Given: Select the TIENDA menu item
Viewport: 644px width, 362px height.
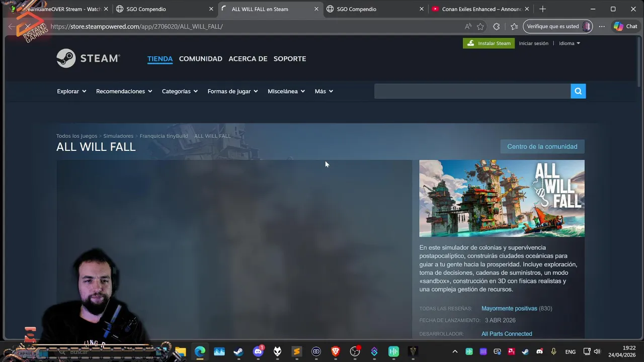Looking at the screenshot, I should pyautogui.click(x=160, y=59).
